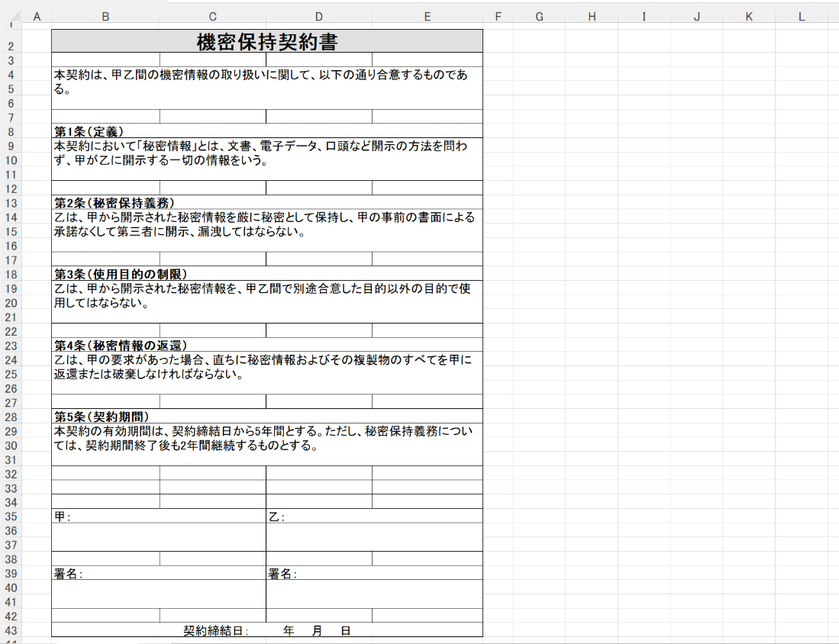Select the 第1条(定義) heading cell

267,131
